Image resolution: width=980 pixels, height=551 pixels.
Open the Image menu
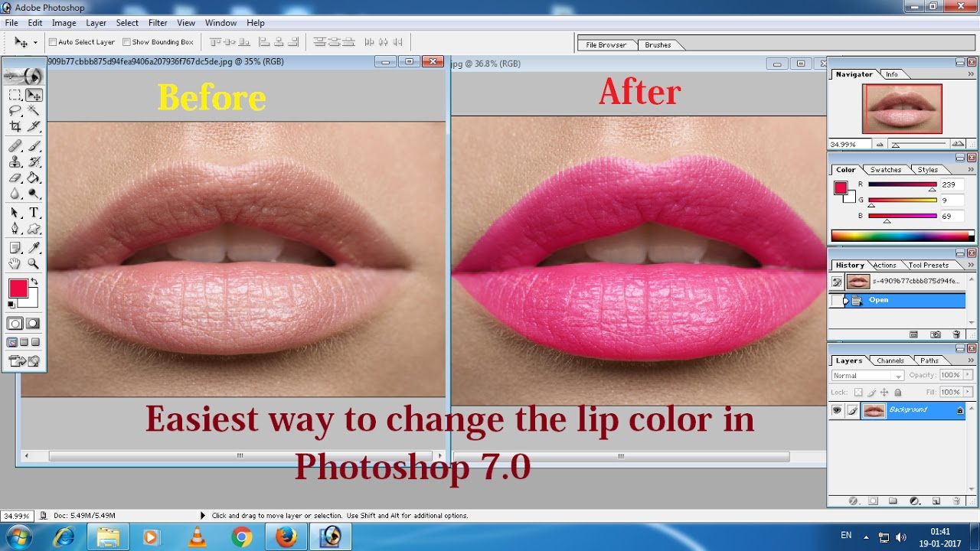(64, 23)
